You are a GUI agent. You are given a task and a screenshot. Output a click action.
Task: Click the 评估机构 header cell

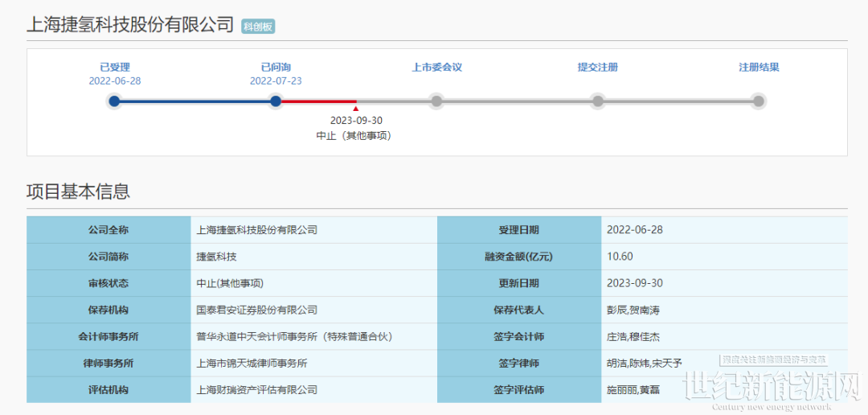[108, 390]
